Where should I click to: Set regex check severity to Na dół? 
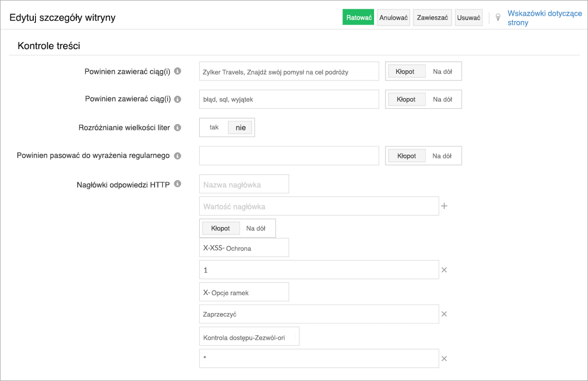point(444,155)
